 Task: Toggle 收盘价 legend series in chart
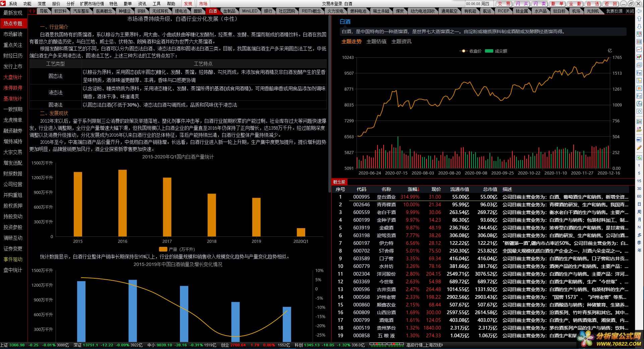(x=471, y=51)
